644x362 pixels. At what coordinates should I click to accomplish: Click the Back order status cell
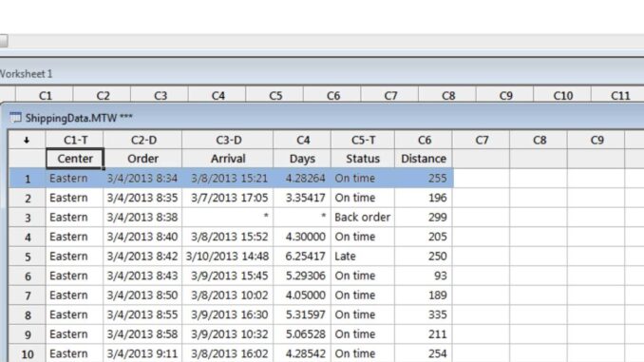(363, 218)
